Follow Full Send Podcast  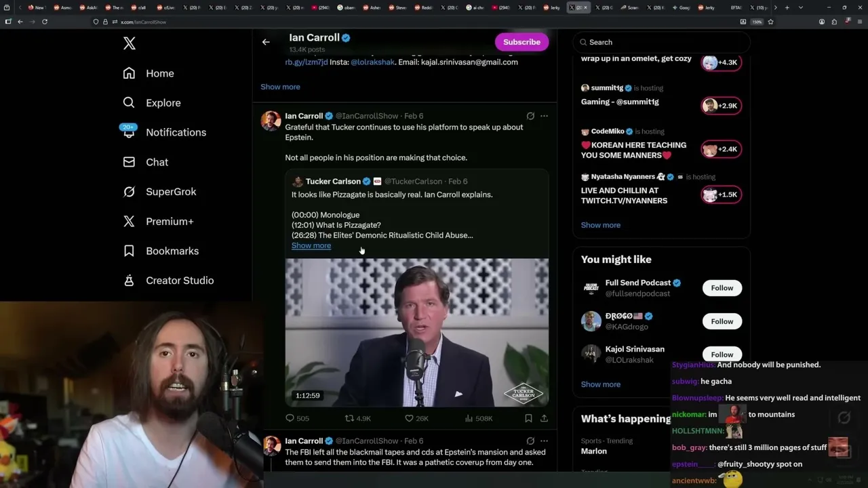coord(722,288)
